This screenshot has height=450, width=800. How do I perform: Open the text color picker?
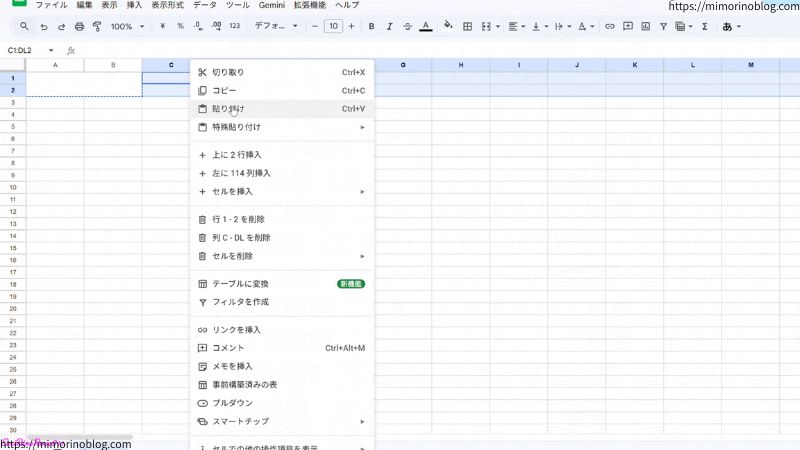(426, 27)
